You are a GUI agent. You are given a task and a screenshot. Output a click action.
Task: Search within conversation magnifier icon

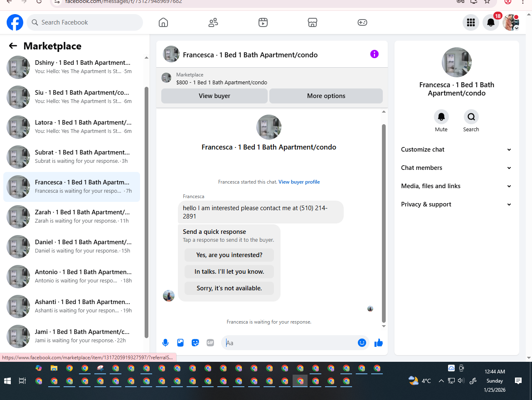pyautogui.click(x=471, y=117)
